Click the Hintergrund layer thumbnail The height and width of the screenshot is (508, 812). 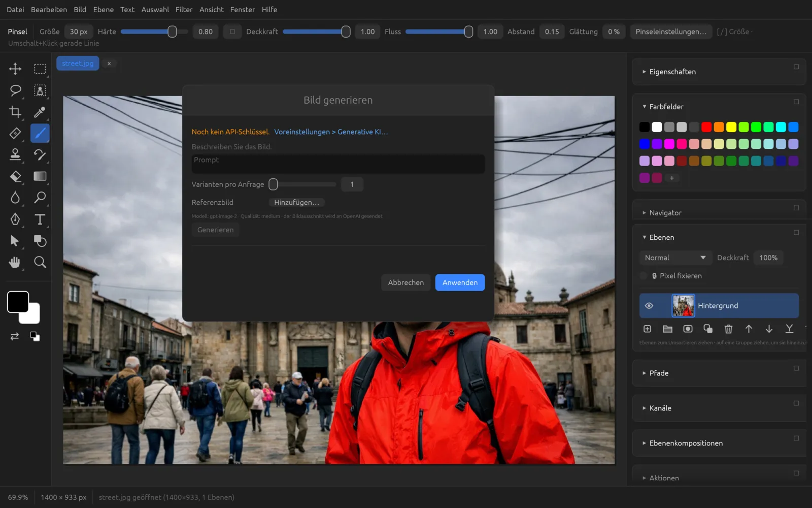click(x=683, y=306)
